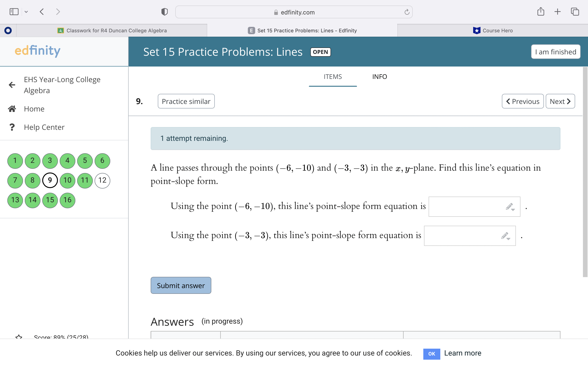This screenshot has height=367, width=588.
Task: Go to question 12 circle
Action: click(x=102, y=180)
